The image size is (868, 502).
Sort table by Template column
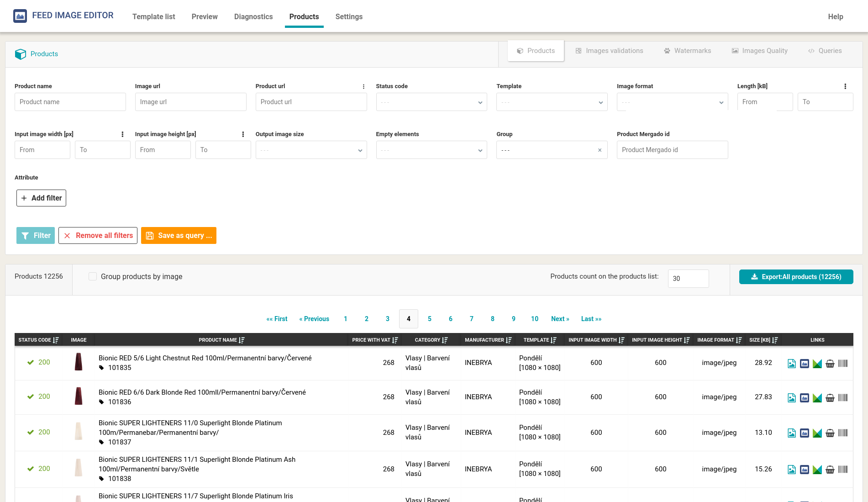click(554, 340)
